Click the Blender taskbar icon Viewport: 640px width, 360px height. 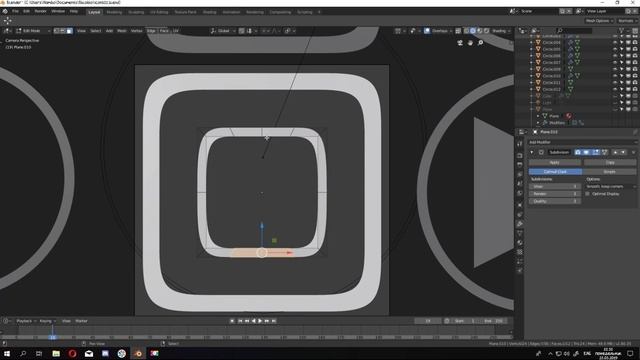(138, 353)
